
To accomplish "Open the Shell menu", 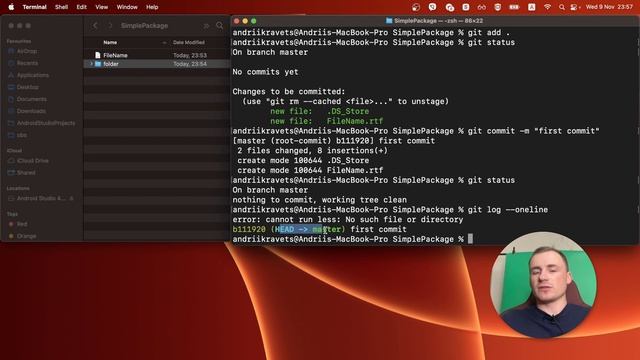I will pos(61,7).
